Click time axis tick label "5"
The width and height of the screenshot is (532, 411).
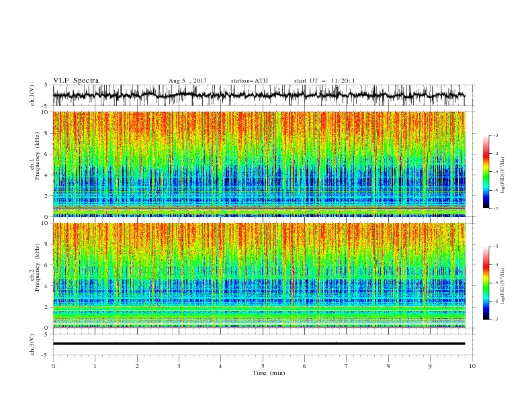click(x=263, y=366)
